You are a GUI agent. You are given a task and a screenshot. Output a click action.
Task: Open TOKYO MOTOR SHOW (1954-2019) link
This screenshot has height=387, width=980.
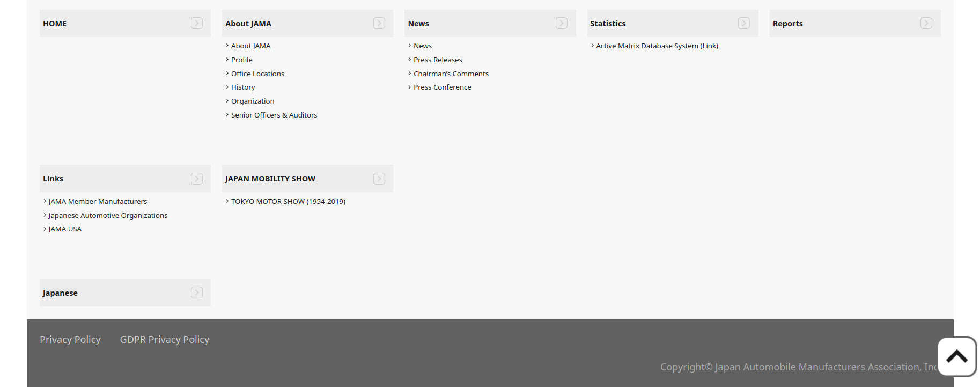click(288, 201)
